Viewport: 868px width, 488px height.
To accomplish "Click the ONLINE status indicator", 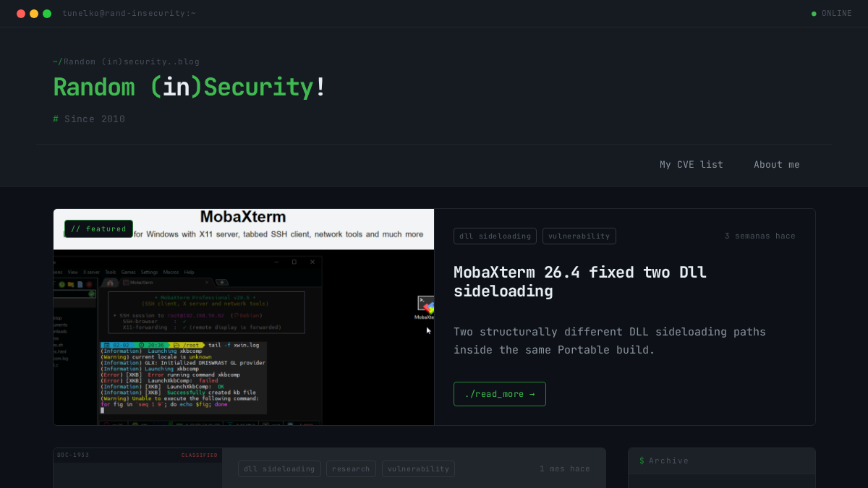I will coord(832,14).
